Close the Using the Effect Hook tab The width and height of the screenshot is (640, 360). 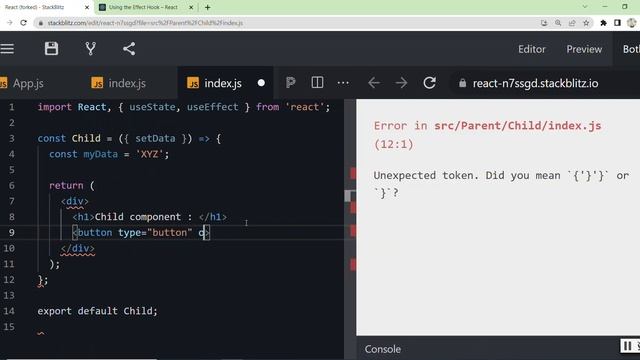point(191,7)
